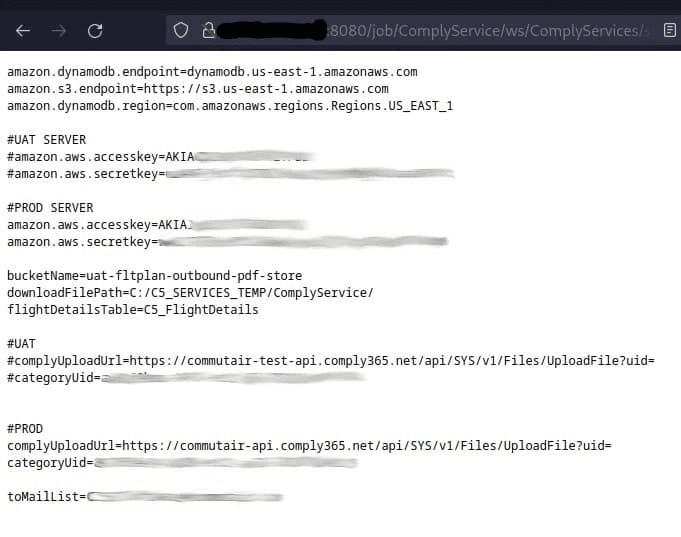681x537 pixels.
Task: Click the line amazon.dynamodb.endpoint=dynamodb.us-east-1.amazonaws.com
Action: (x=212, y=72)
